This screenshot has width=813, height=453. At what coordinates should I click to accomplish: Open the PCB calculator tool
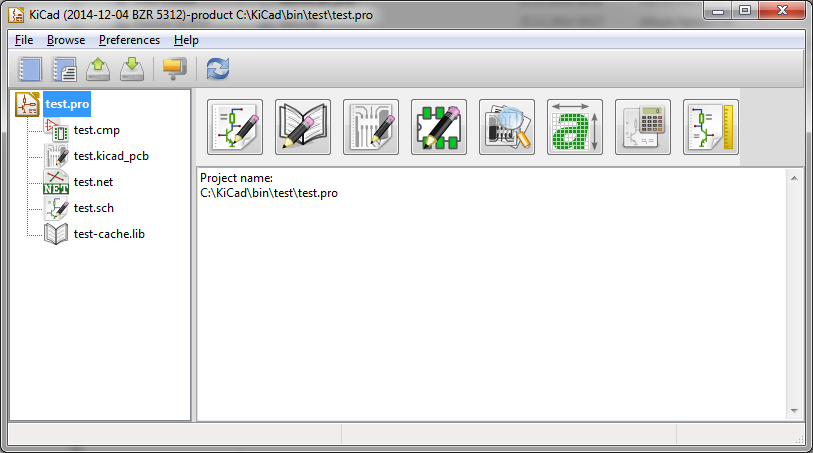coord(642,127)
